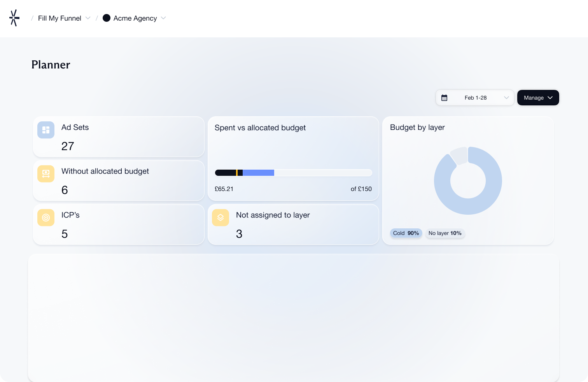Screen dimensions: 588x382
Task: Click the of £150 allocated amount
Action: pos(361,189)
